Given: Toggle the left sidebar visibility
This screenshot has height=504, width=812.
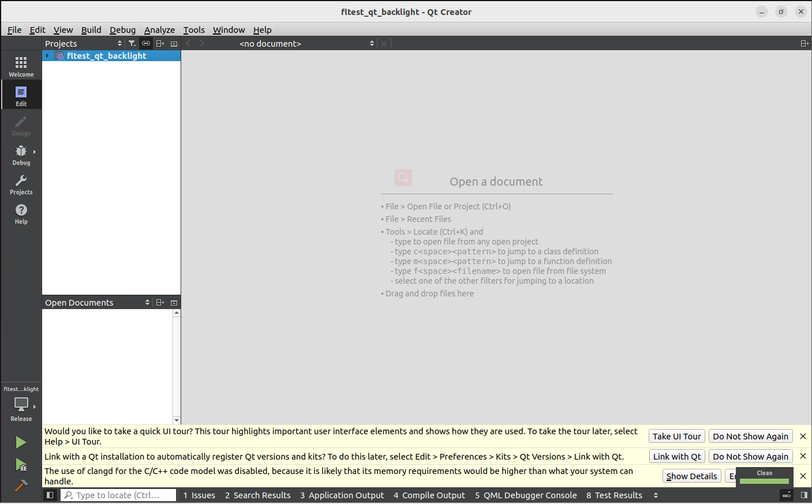Looking at the screenshot, I should [x=50, y=495].
